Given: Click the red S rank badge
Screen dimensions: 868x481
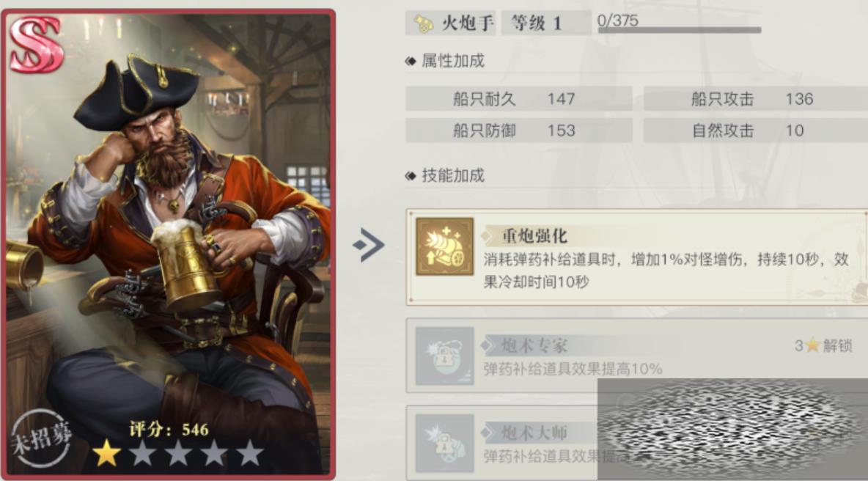Looking at the screenshot, I should click(x=36, y=44).
